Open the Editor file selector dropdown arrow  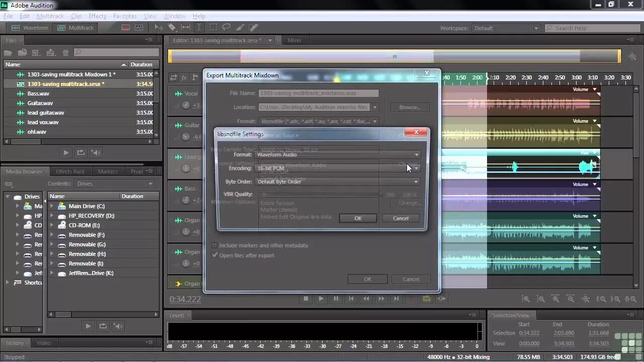tap(270, 40)
